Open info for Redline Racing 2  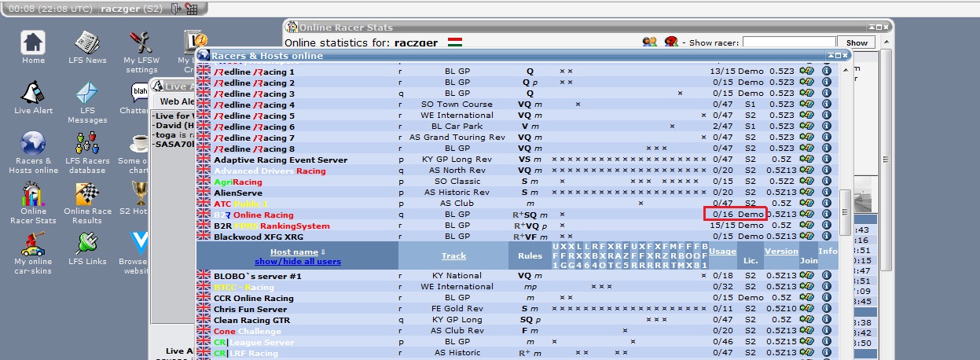click(x=827, y=83)
